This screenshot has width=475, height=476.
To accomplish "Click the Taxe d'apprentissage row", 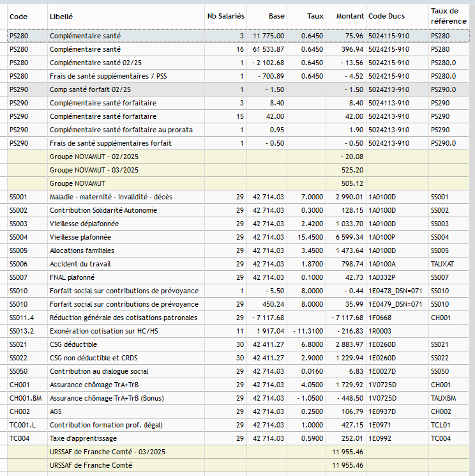I will pyautogui.click(x=238, y=438).
